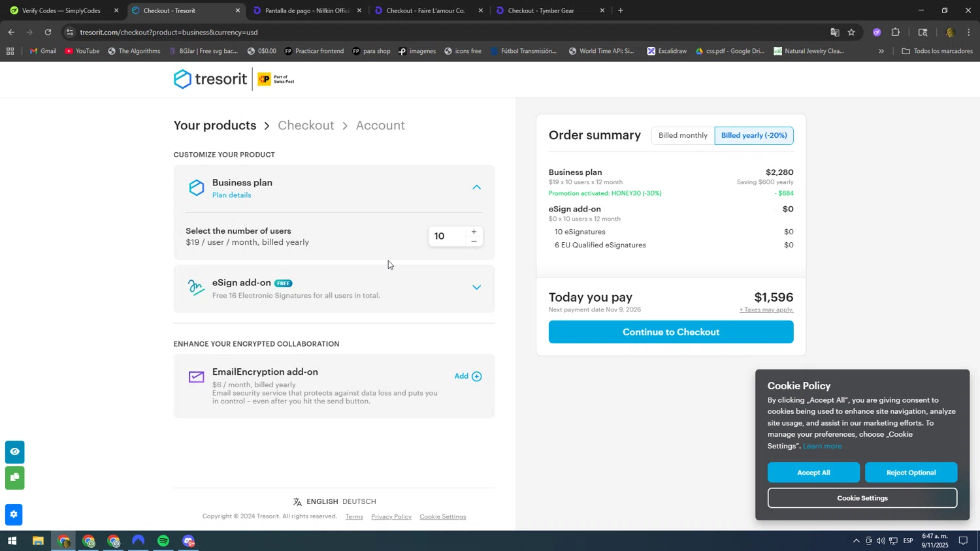Go to the Your products step
The width and height of the screenshot is (980, 551).
coord(215,125)
